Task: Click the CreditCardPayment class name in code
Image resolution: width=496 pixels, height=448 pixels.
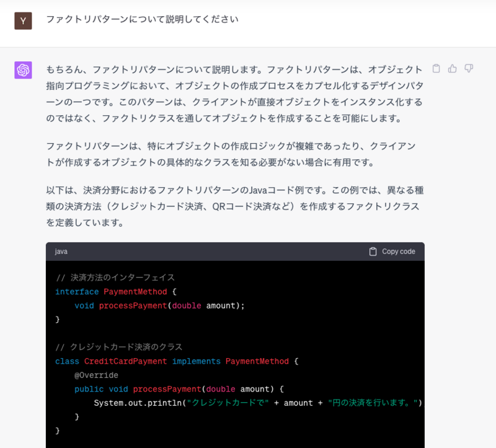Action: (126, 361)
